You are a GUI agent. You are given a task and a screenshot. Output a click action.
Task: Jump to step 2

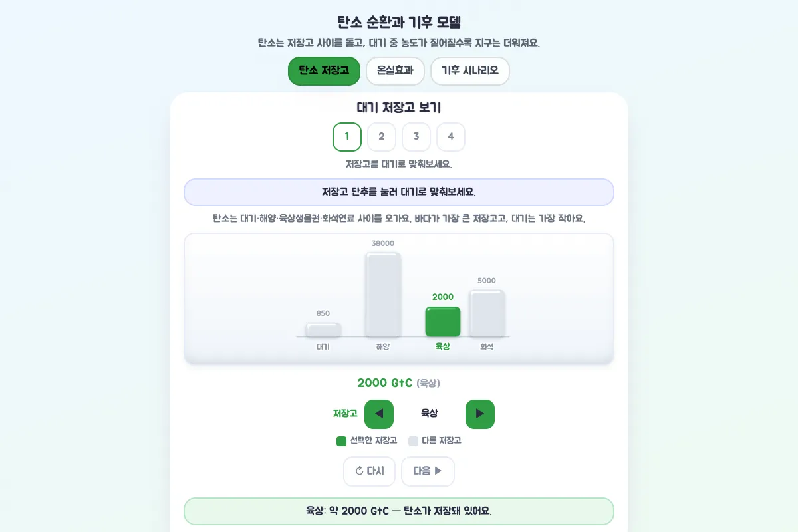382,137
